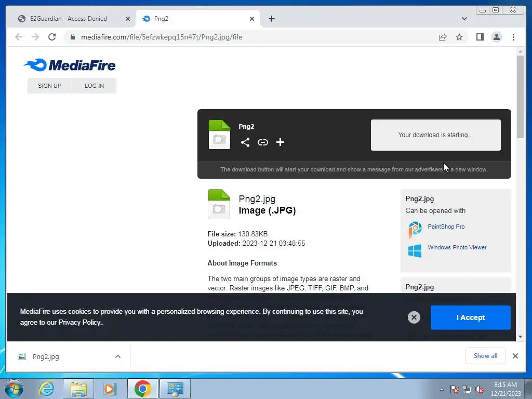Click the scrollbar up arrow
Viewport: 532px width, 399px height.
coord(520,51)
